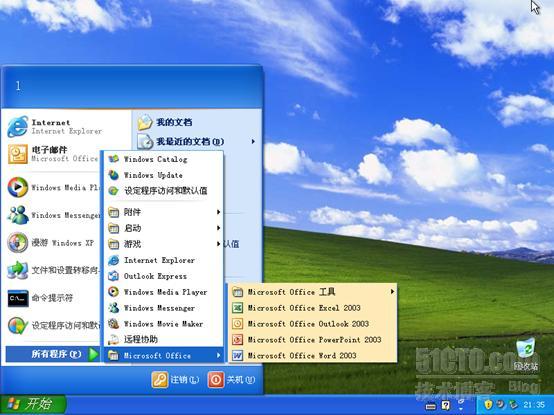This screenshot has height=415, width=554.
Task: Open Internet Explorer from pinned start menu
Action: coord(55,126)
